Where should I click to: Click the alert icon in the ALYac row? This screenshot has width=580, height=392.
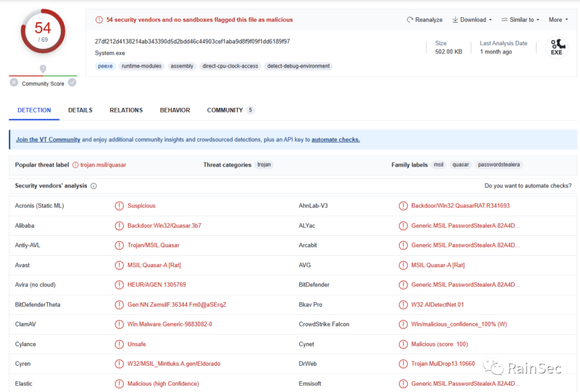(403, 226)
